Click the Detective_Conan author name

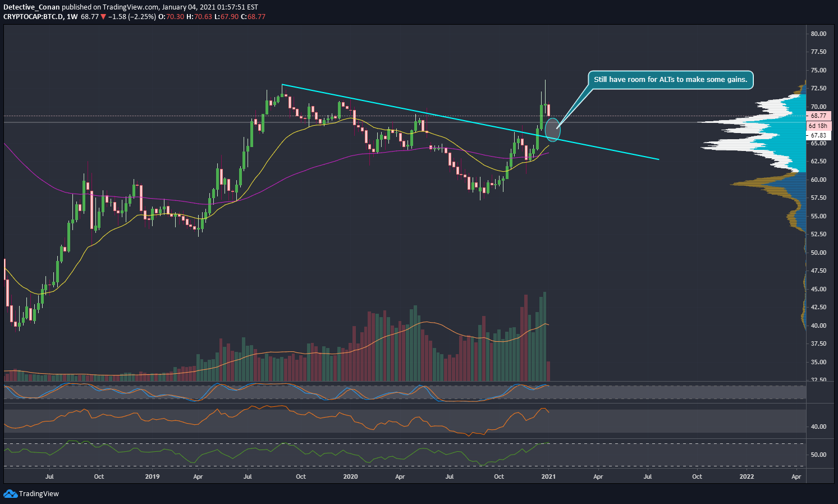coord(31,7)
